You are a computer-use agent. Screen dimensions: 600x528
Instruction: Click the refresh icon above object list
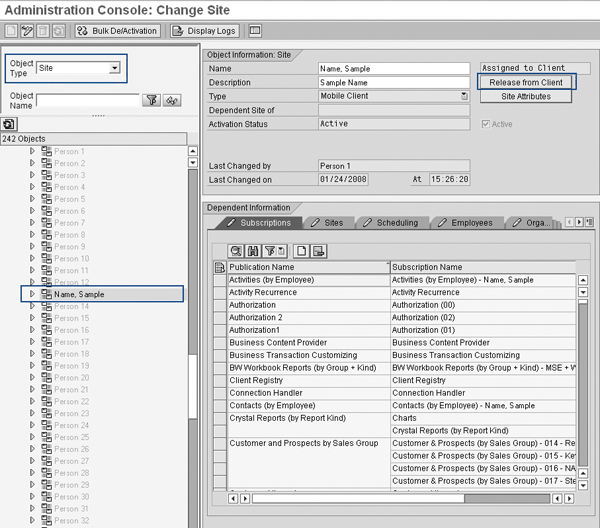click(x=8, y=124)
